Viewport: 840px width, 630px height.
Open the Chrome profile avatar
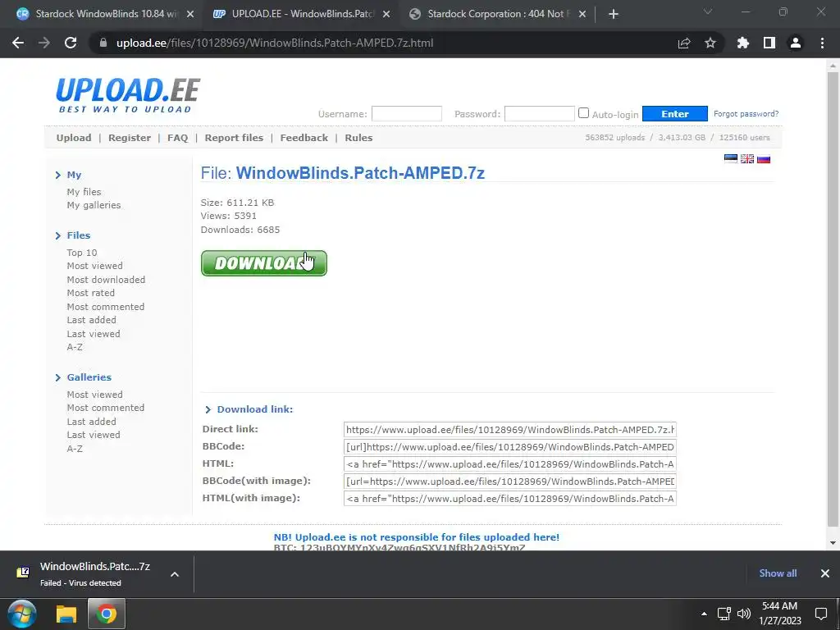click(796, 43)
